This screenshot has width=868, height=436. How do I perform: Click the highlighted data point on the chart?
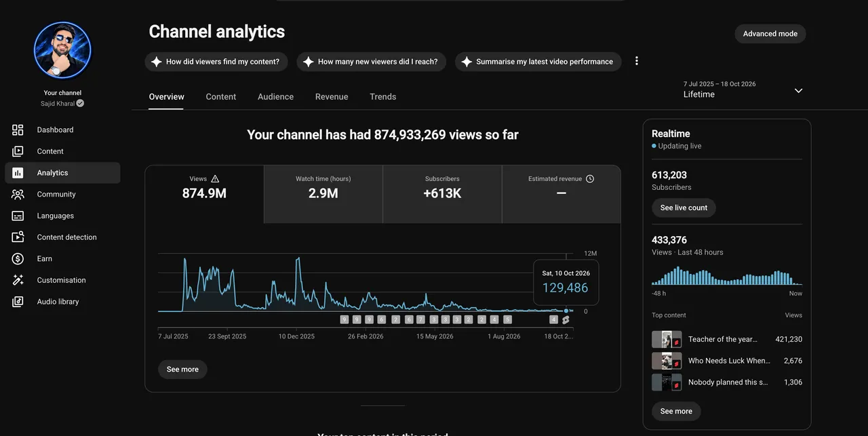[566, 311]
